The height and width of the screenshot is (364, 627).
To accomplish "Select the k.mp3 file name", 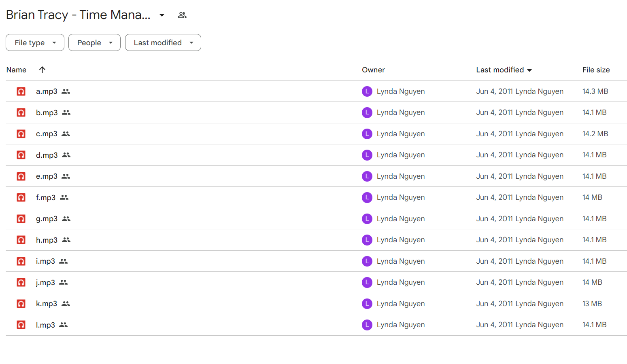I will point(47,304).
